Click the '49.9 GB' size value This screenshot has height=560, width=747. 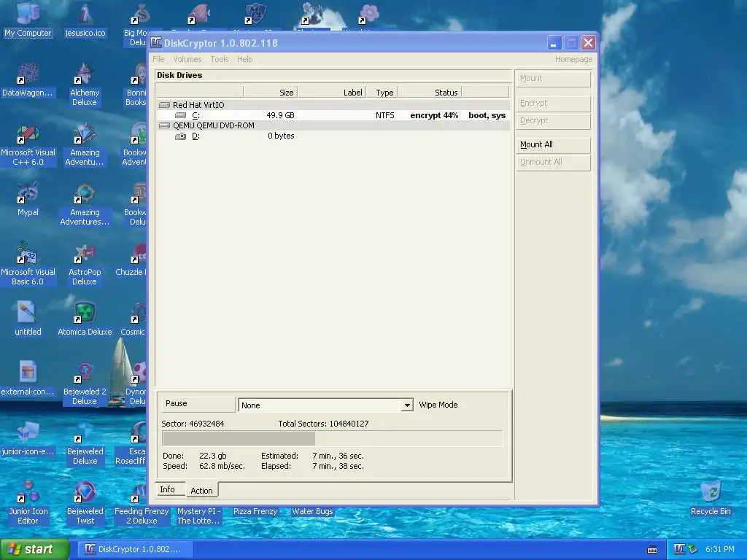(280, 115)
